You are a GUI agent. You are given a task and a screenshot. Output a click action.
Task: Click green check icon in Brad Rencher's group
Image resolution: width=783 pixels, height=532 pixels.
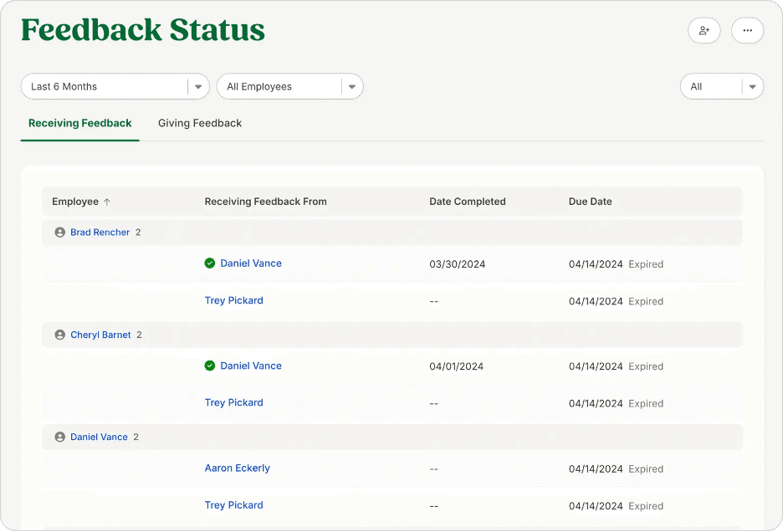[x=210, y=263]
